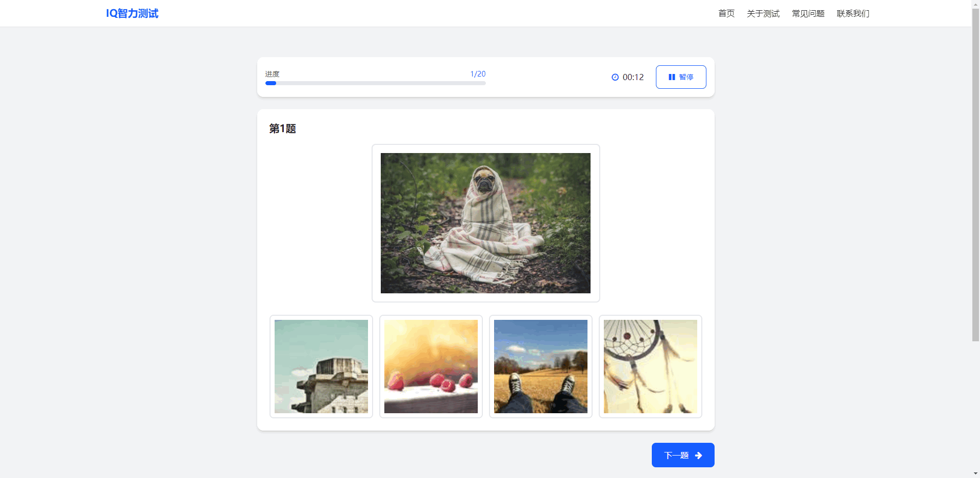Click the pause icon in 暂停 button
The width and height of the screenshot is (980, 478).
tap(672, 77)
